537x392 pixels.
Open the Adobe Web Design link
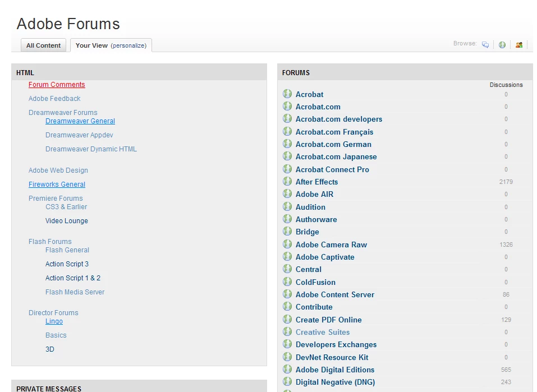tap(58, 170)
